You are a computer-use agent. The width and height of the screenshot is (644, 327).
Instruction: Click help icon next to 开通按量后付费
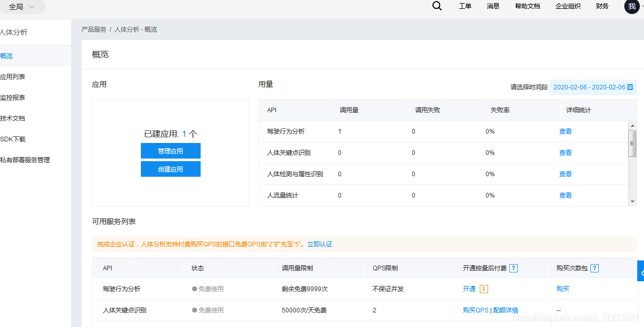[x=514, y=268]
